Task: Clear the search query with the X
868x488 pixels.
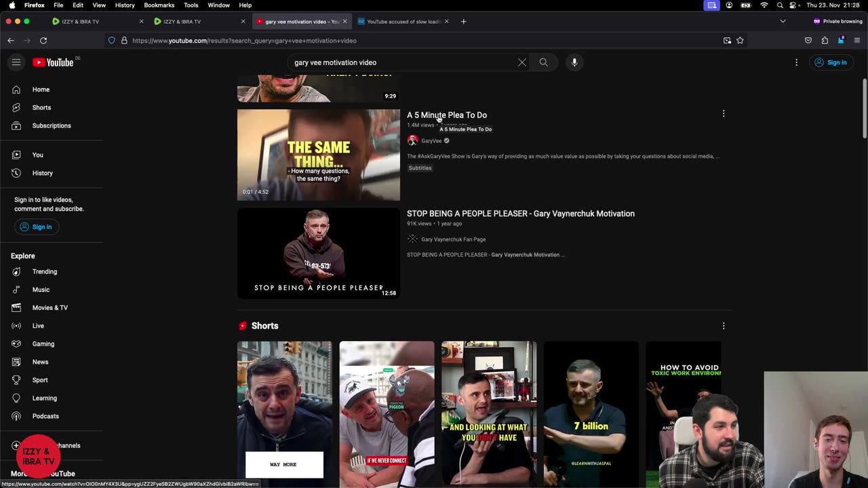Action: pos(521,62)
